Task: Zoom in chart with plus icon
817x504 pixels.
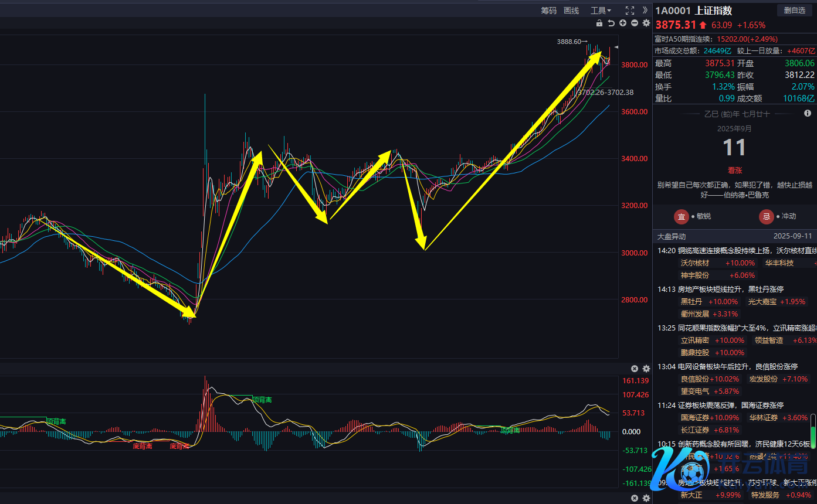Action: coord(623,23)
